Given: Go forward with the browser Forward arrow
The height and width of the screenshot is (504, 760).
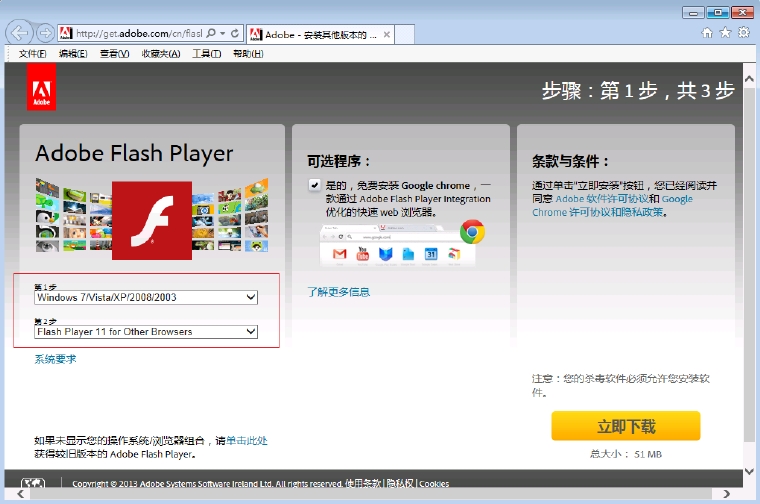Looking at the screenshot, I should [x=46, y=33].
